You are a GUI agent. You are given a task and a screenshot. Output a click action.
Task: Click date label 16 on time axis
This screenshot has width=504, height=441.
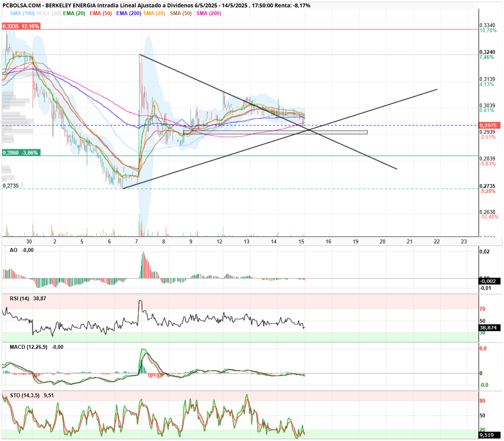329,241
